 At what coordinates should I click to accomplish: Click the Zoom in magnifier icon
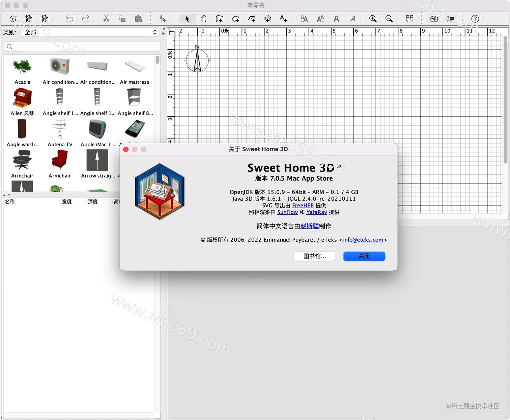373,19
